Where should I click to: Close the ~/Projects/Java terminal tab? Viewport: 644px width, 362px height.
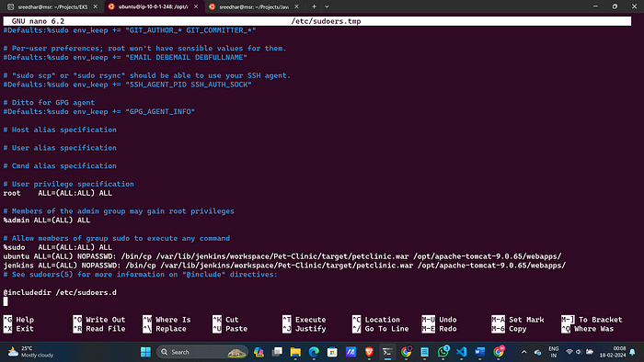pos(296,6)
